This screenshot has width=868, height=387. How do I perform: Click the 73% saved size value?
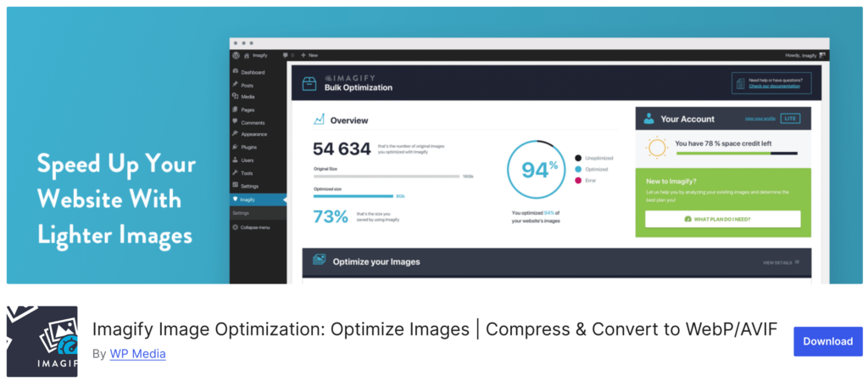click(331, 216)
